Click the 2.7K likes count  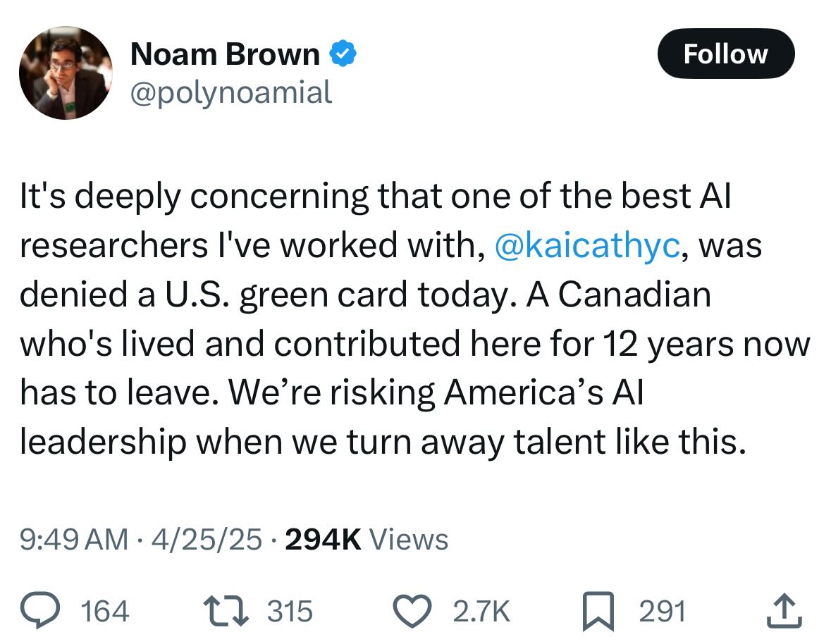(x=481, y=611)
